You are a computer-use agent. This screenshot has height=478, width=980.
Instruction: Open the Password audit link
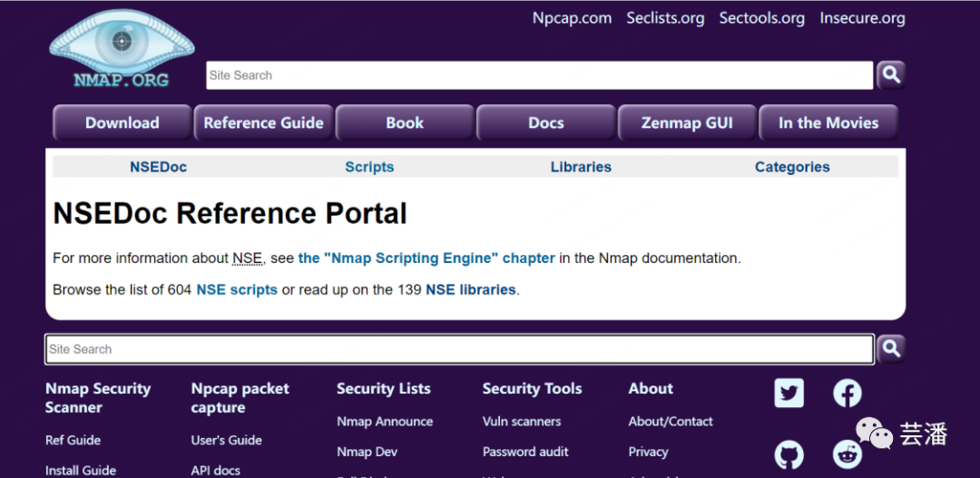coord(525,452)
